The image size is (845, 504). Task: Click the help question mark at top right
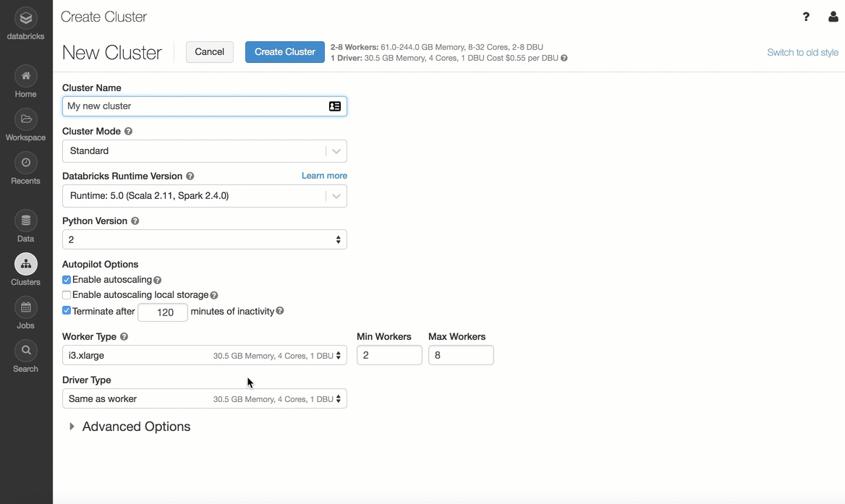[x=806, y=17]
